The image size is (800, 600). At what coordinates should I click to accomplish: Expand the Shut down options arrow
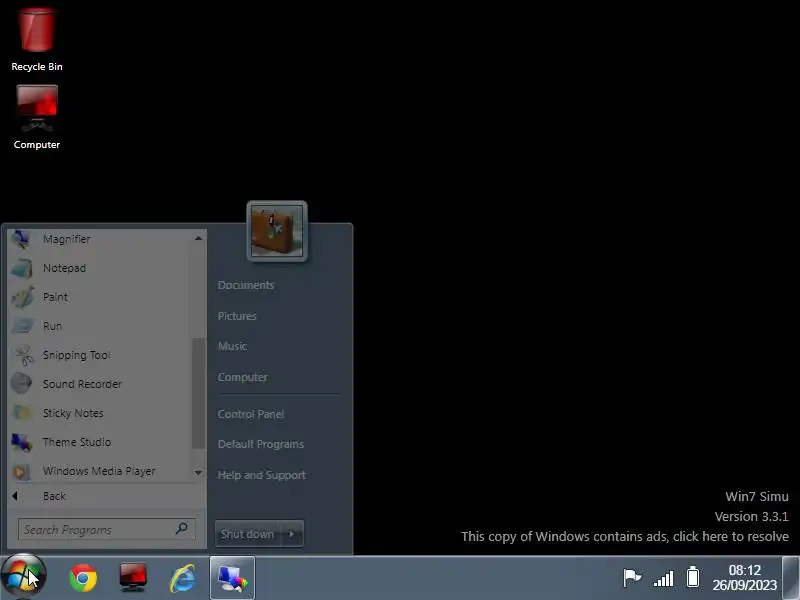click(x=292, y=534)
